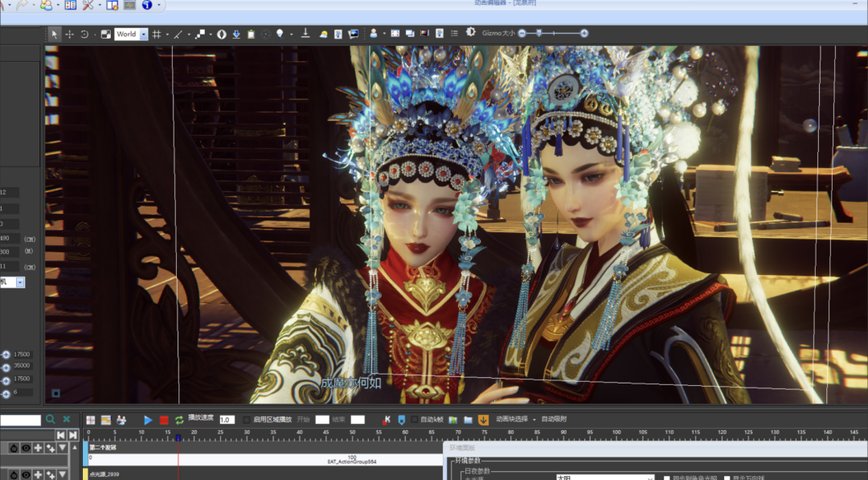Click the sun settings icon beside Gizmo

coord(471,33)
